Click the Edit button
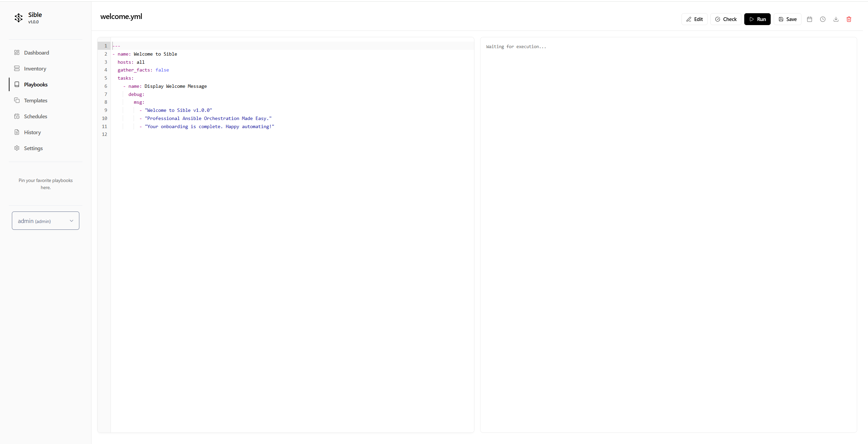868x444 pixels. (694, 19)
